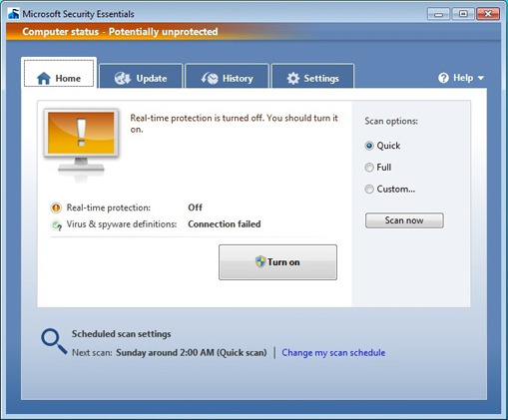Click the orange alert icon beside Real-time protection
Viewport: 508px width, 420px height.
click(56, 208)
